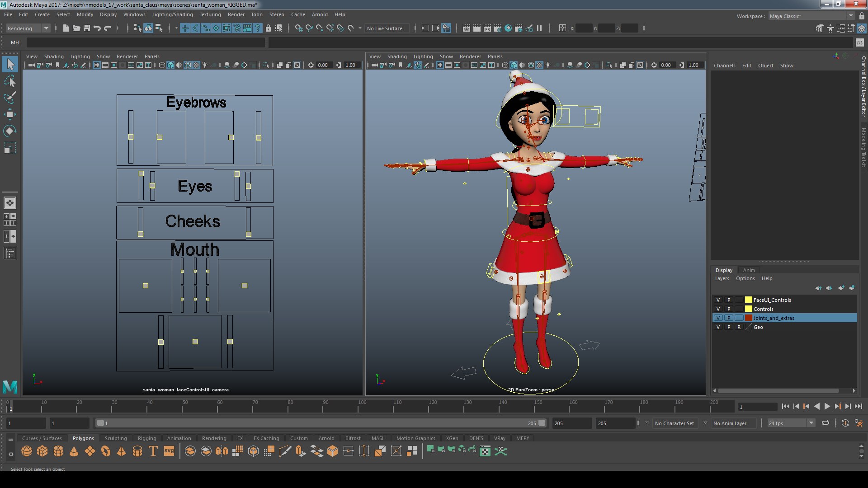Choose the Paint Selection tool
Viewport: 868px width, 488px height.
pyautogui.click(x=10, y=98)
